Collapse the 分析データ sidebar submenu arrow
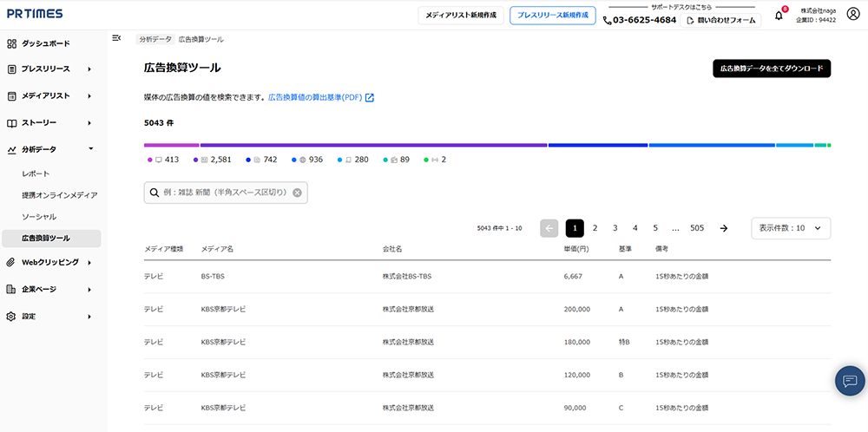The height and width of the screenshot is (432, 868). tap(91, 149)
